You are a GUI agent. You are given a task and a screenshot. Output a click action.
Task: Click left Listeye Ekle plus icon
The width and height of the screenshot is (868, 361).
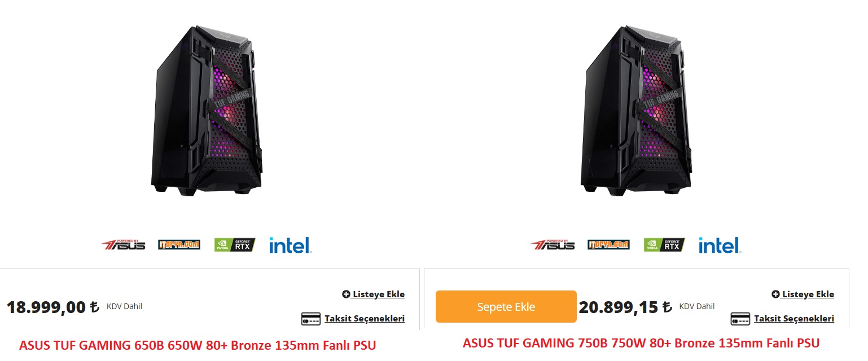346,294
